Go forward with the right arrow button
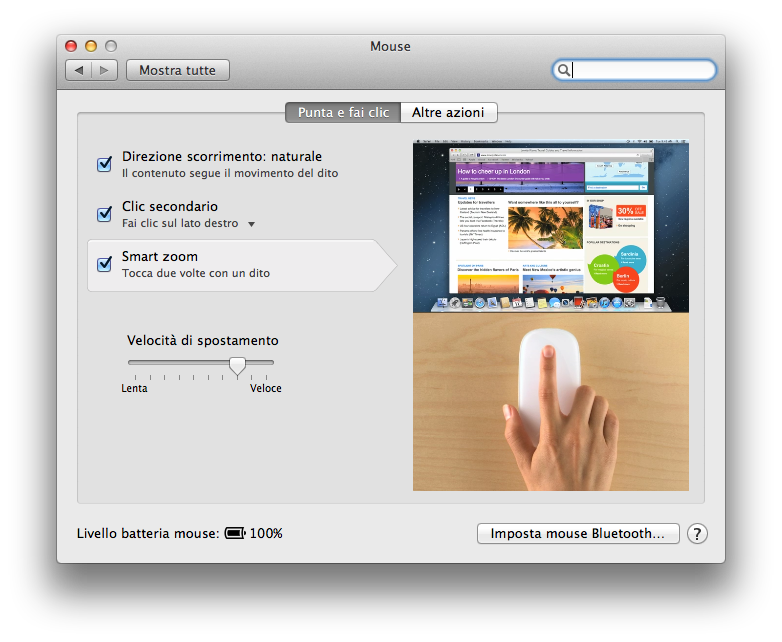This screenshot has height=642, width=782. pyautogui.click(x=104, y=70)
